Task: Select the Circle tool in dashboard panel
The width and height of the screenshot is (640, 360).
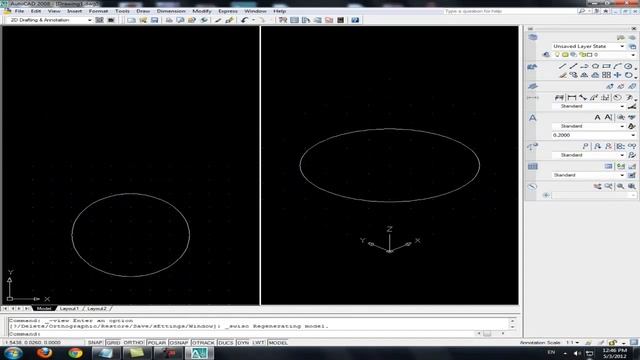Action: (628, 66)
